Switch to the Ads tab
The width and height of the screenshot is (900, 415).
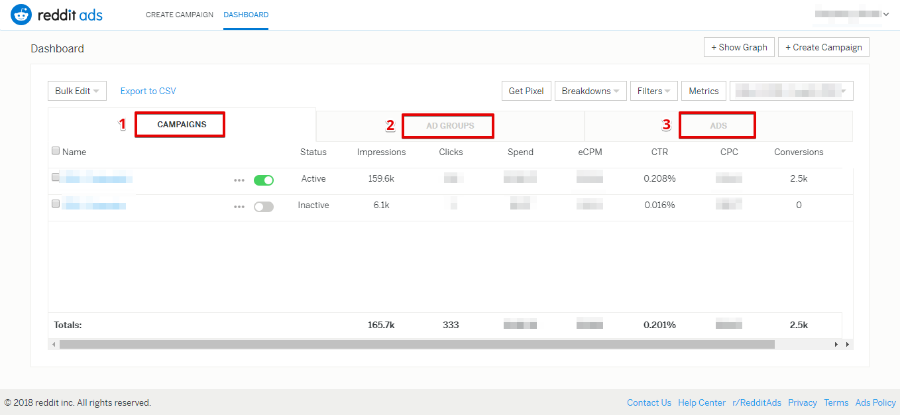[718, 126]
